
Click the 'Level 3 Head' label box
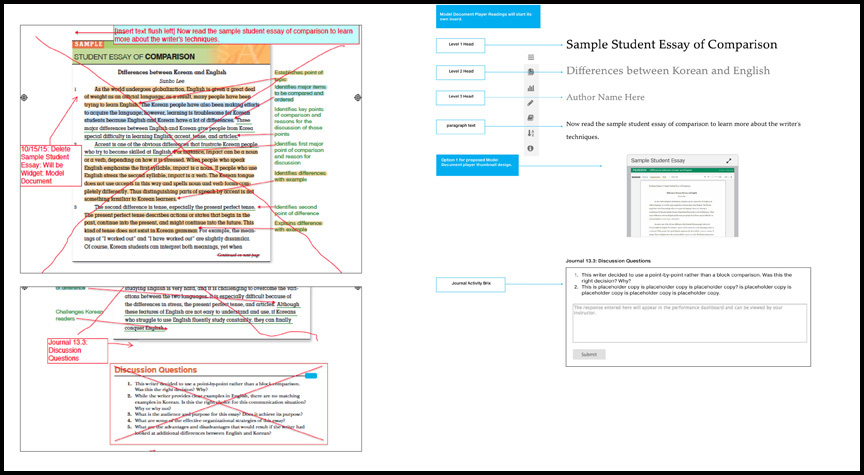coord(461,98)
